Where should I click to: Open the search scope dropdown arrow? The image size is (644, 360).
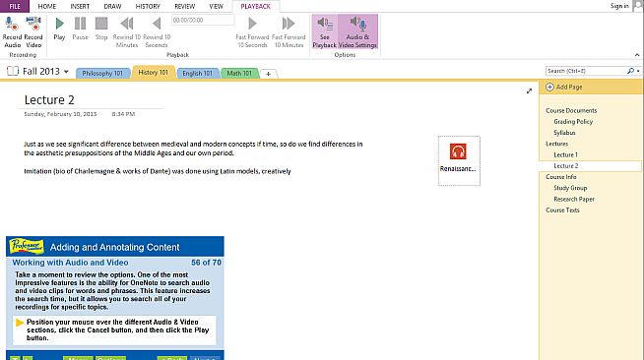(x=638, y=71)
